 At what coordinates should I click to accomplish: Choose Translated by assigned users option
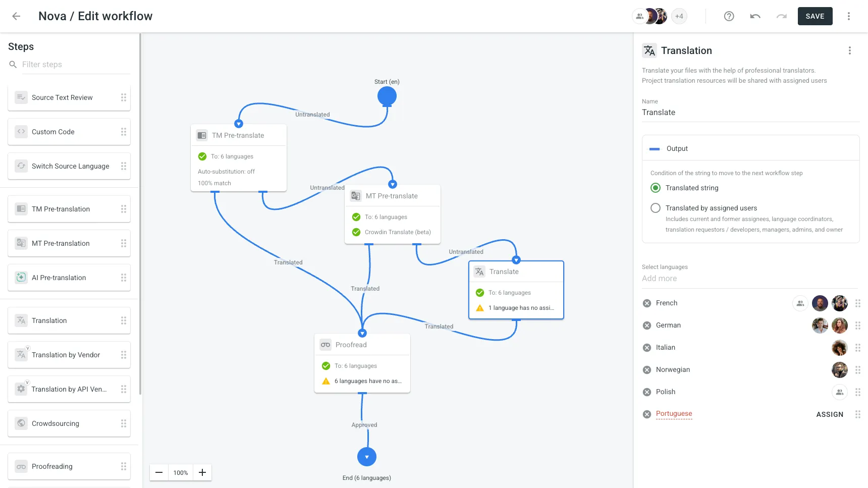[x=655, y=207]
